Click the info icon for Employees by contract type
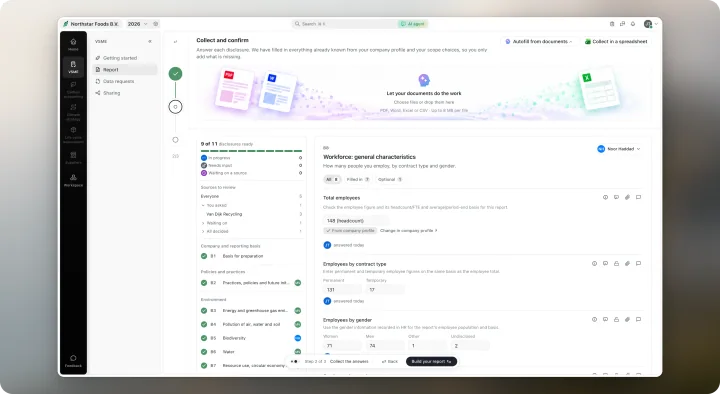The width and height of the screenshot is (720, 394). coord(594,264)
